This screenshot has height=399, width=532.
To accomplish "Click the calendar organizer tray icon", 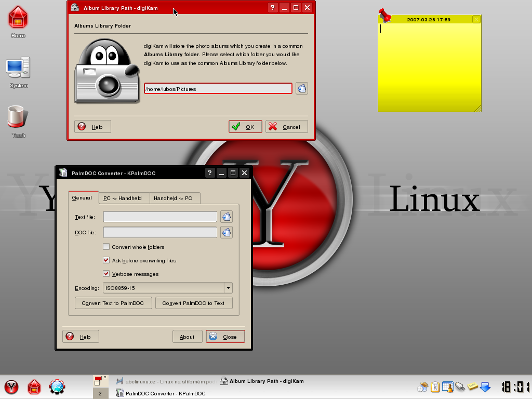I will 447,387.
